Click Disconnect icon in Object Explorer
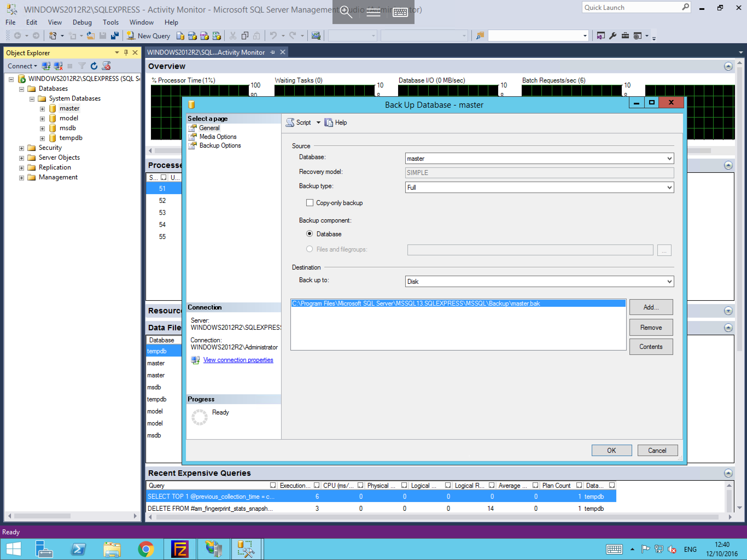Viewport: 747px width, 560px height. [58, 66]
